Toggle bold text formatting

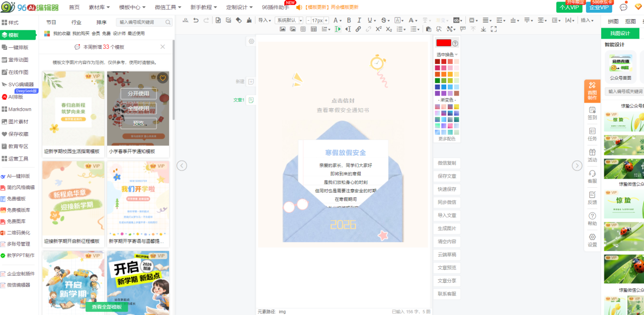pos(349,20)
